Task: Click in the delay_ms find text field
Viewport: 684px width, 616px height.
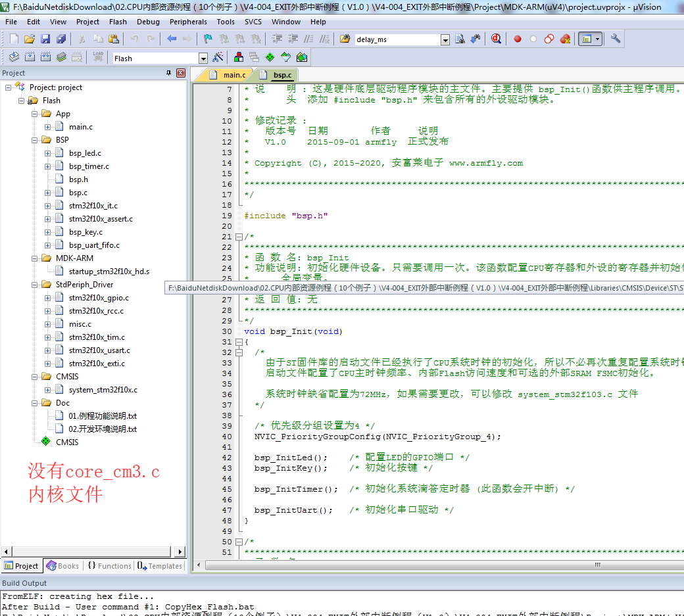Action: click(397, 39)
